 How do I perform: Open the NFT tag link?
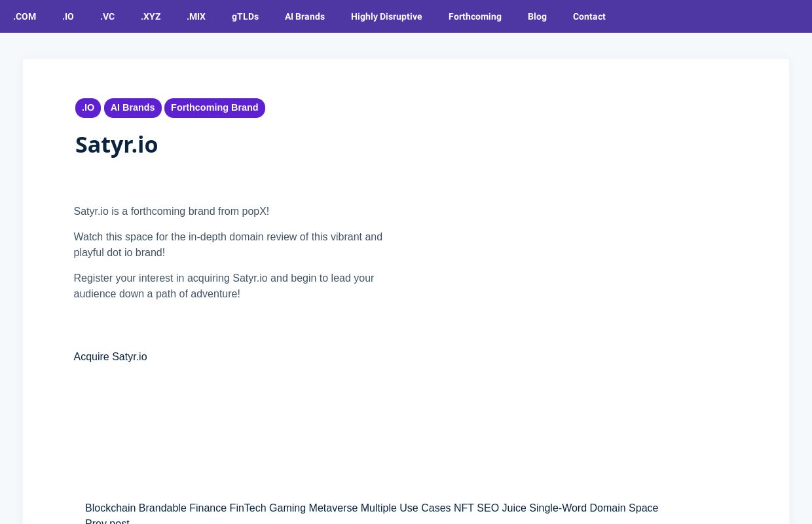[x=464, y=508]
